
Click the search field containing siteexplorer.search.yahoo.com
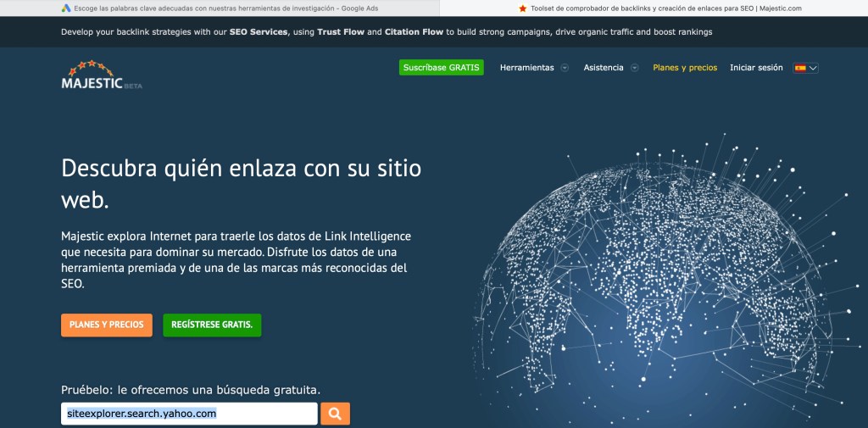pyautogui.click(x=189, y=414)
